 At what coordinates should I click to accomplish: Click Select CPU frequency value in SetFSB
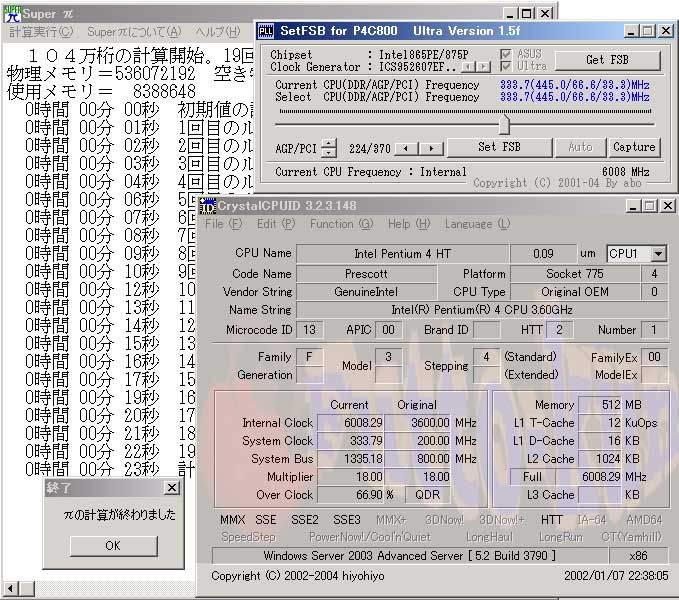[574, 97]
